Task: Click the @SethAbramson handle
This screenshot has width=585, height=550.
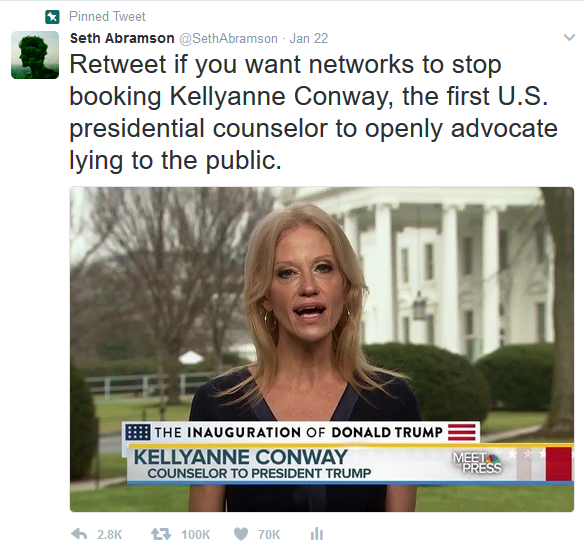Action: click(228, 38)
